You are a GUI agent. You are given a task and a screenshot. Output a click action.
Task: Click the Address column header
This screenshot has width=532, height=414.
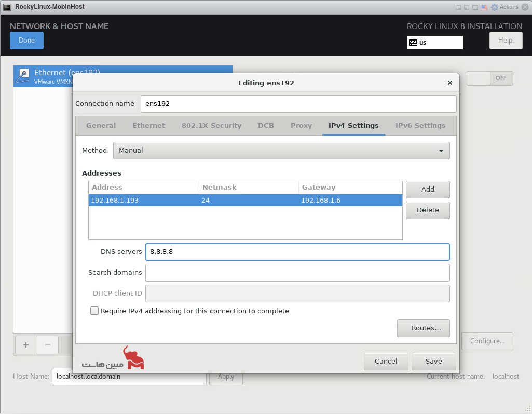[x=144, y=188]
